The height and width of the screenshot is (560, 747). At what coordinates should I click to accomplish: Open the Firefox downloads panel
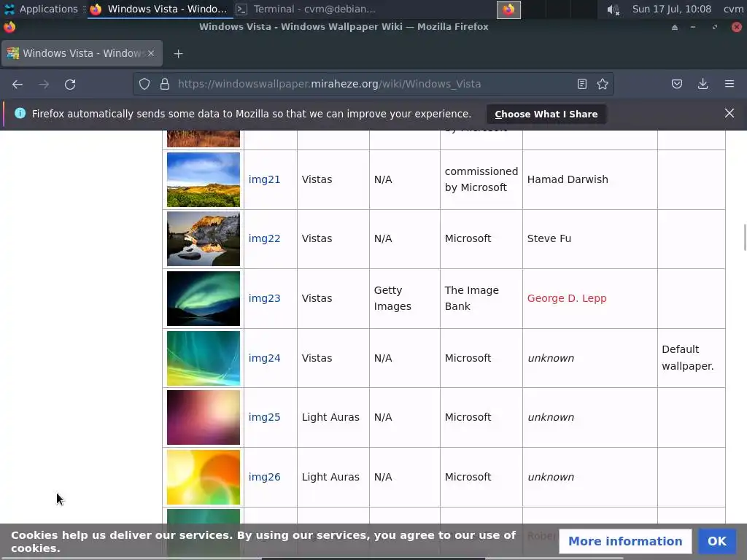point(703,85)
